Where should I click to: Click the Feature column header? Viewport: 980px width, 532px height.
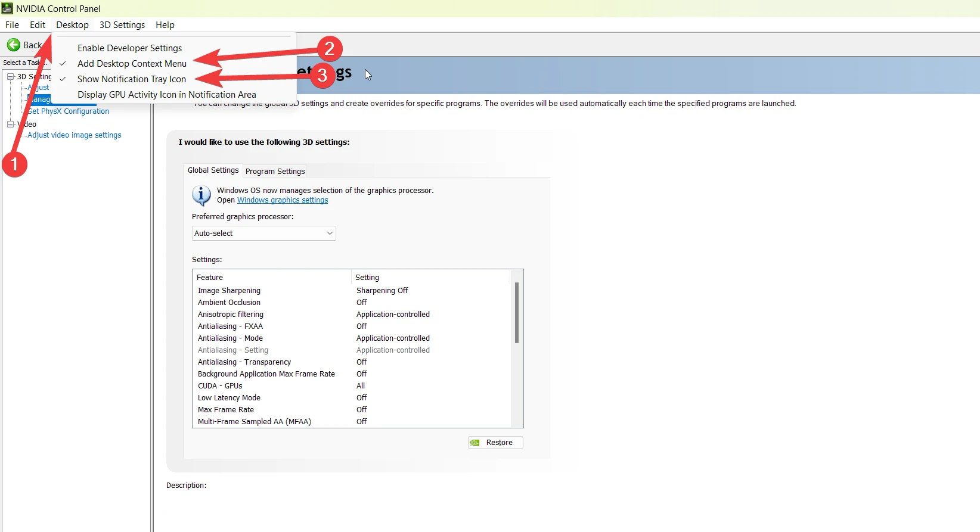[x=272, y=278]
